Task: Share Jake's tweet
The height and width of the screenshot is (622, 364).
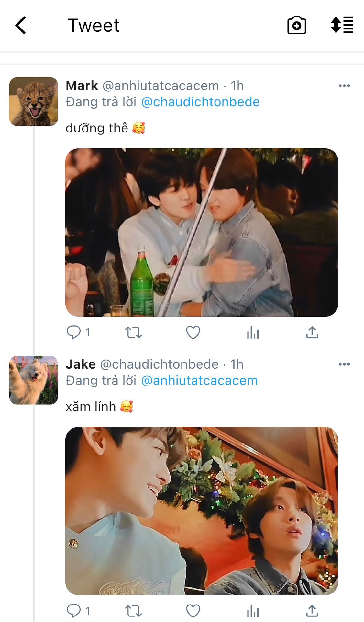Action: [x=312, y=611]
